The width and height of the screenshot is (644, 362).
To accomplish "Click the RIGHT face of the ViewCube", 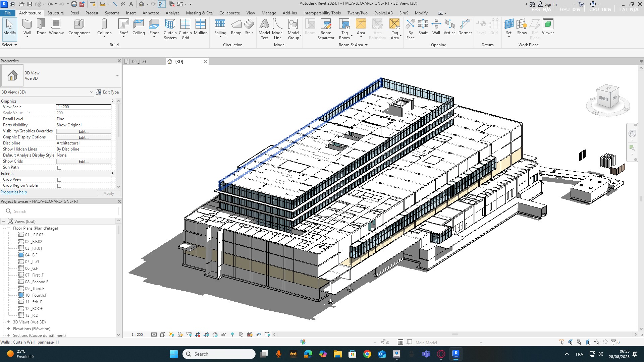I will [603, 99].
